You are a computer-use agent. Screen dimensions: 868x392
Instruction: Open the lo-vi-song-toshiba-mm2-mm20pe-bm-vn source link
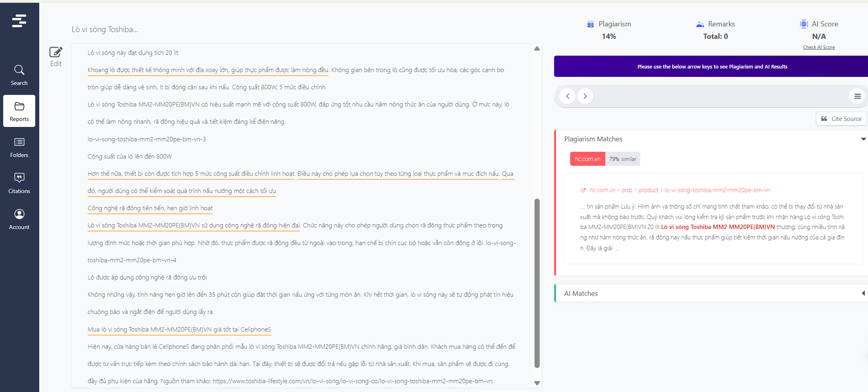(x=717, y=190)
